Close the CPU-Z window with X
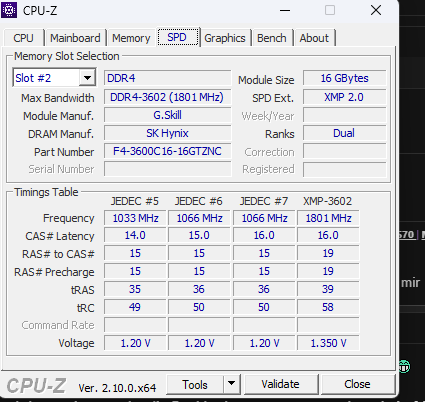The height and width of the screenshot is (402, 425). tap(376, 10)
